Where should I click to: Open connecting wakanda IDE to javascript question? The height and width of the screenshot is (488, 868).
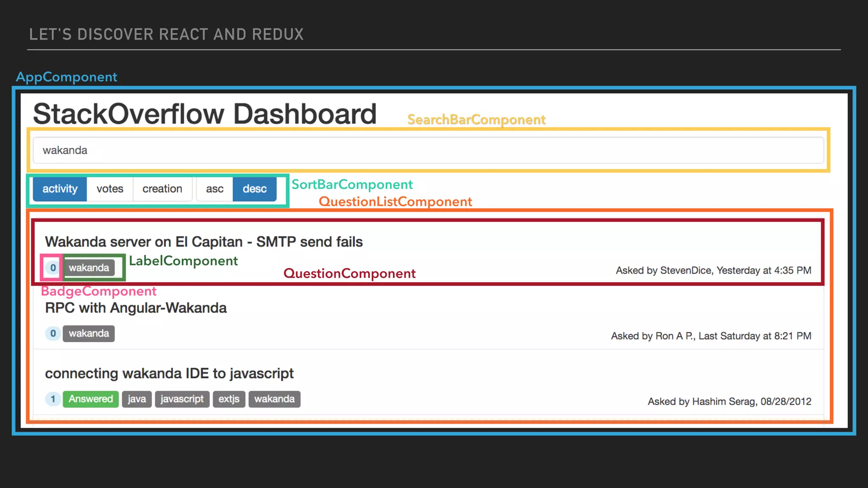[169, 374]
